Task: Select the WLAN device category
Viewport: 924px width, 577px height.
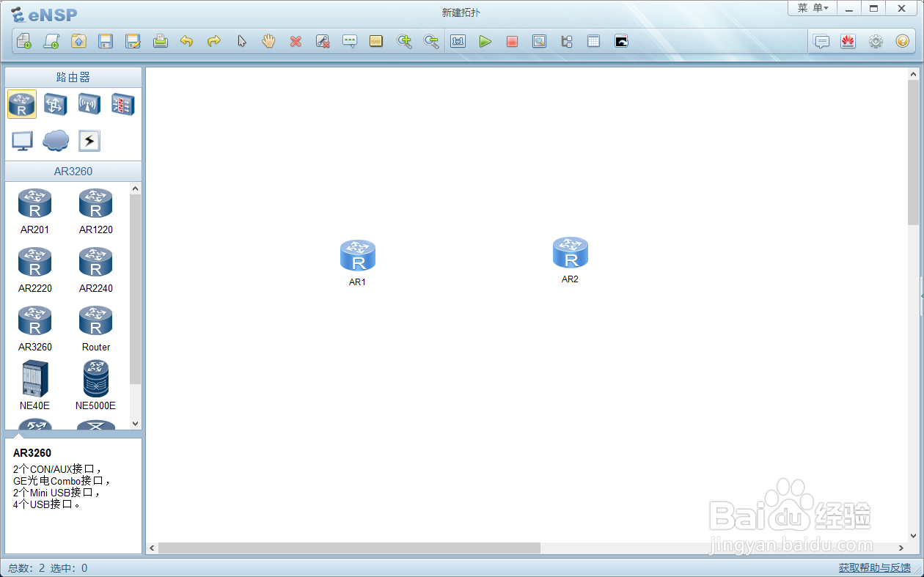Action: (89, 105)
